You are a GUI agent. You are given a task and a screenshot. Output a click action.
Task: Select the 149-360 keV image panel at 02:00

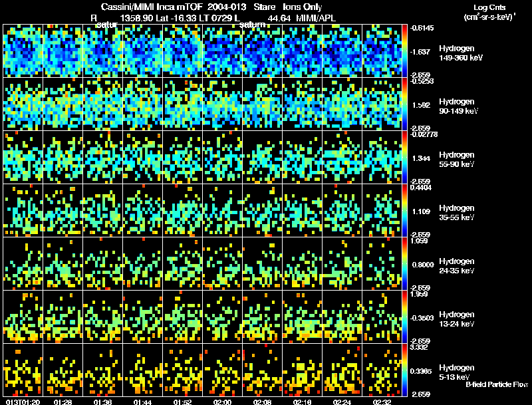click(x=223, y=51)
